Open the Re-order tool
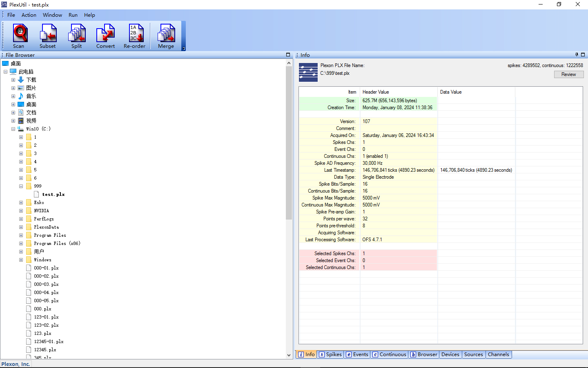 pyautogui.click(x=135, y=36)
